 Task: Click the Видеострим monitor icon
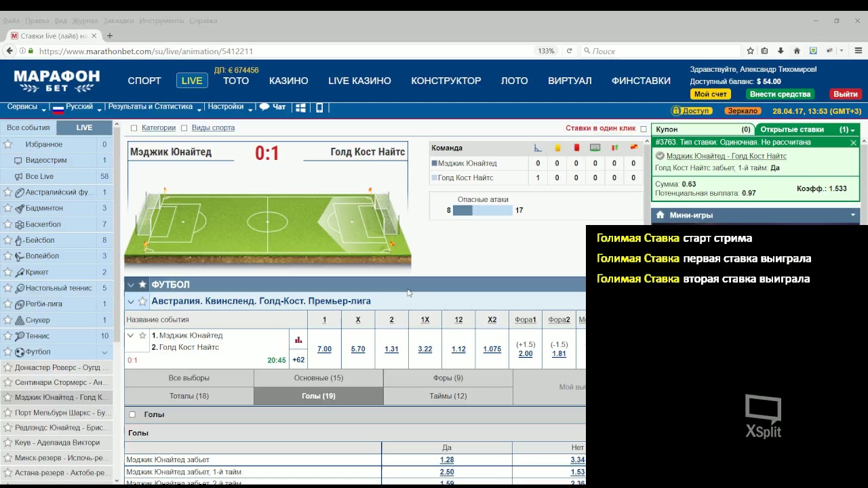point(18,161)
